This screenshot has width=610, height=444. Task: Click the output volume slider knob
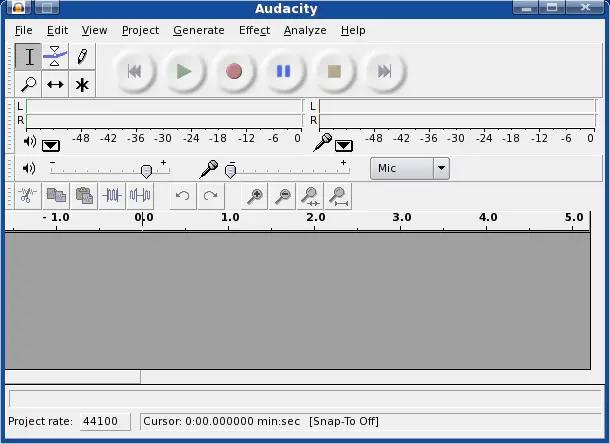coord(147,170)
